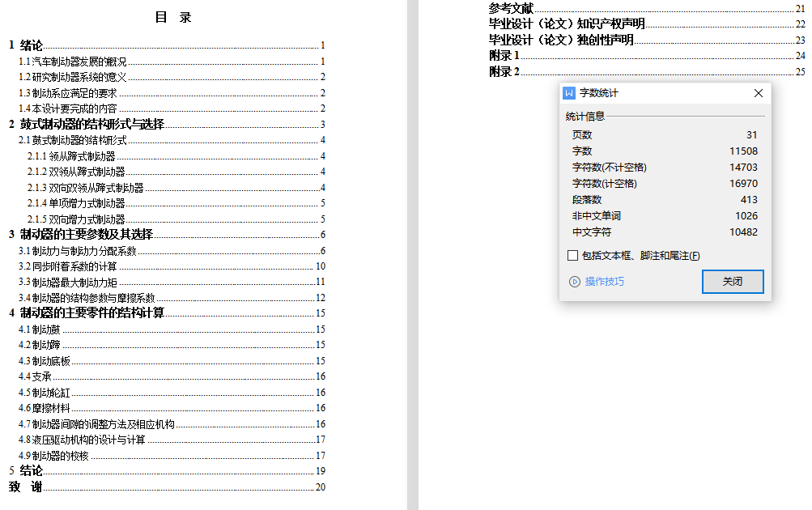The width and height of the screenshot is (812, 510).
Task: Select the 字数 value 11508
Action: click(744, 151)
